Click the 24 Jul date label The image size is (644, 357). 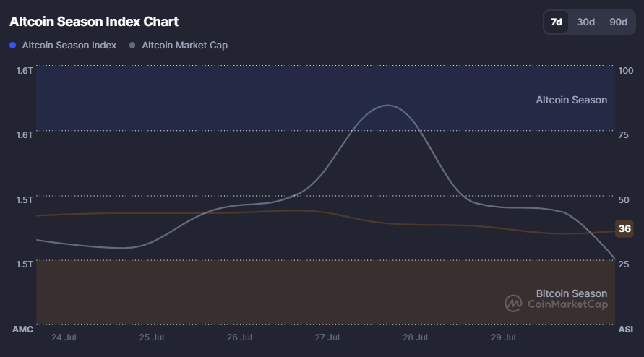pyautogui.click(x=64, y=337)
